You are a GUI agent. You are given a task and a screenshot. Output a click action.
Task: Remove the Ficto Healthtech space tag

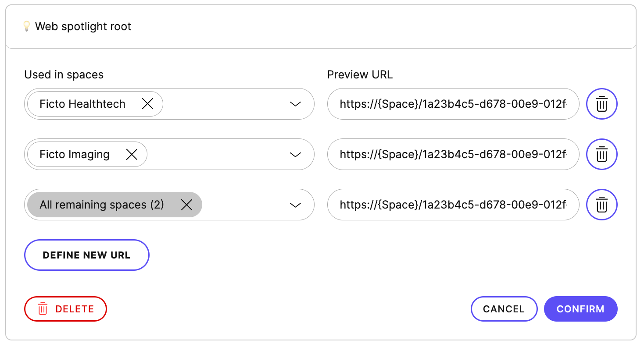147,104
